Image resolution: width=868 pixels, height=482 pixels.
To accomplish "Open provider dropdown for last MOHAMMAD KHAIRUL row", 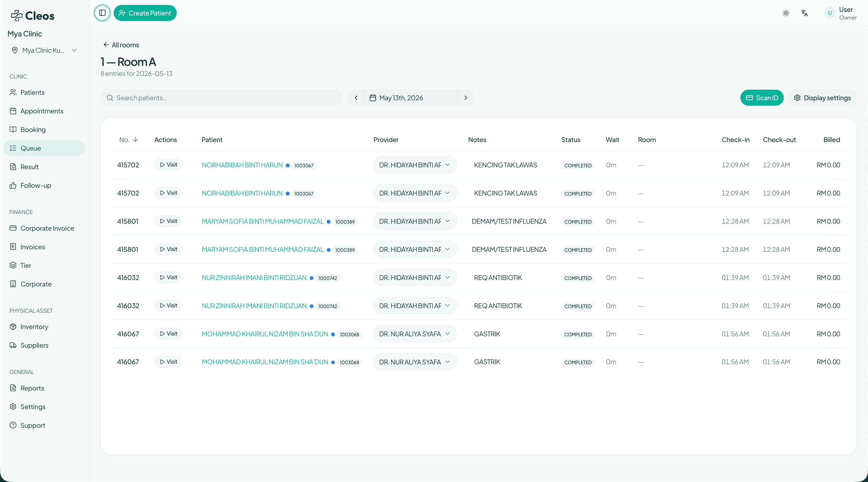I will [415, 362].
